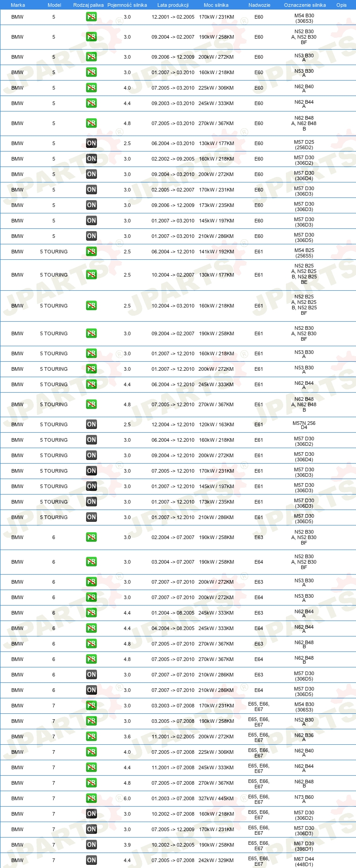356x868 pixels.
Task: Click PB fuel icon in BMW 5 4.0 engine row
Action: [91, 88]
